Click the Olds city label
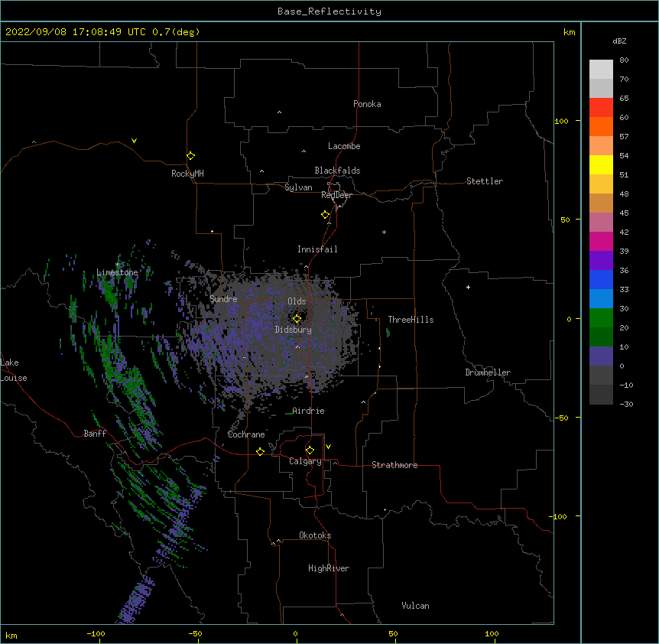659x644 pixels. pyautogui.click(x=297, y=301)
